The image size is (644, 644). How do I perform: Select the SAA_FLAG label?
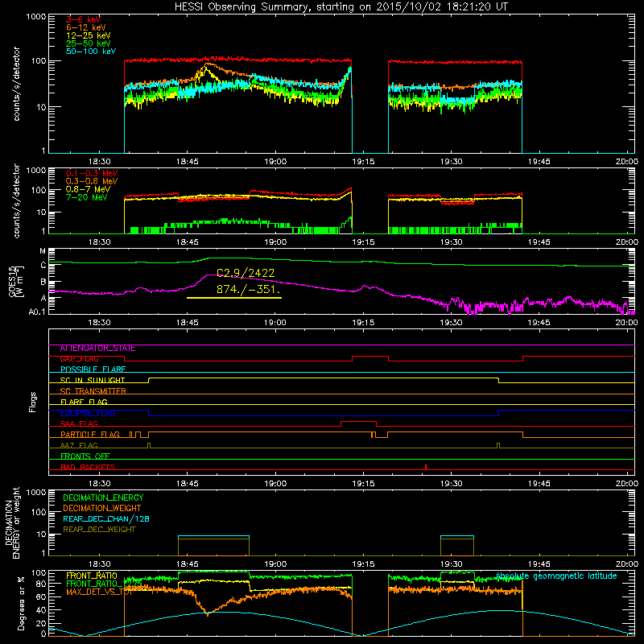pyautogui.click(x=79, y=424)
